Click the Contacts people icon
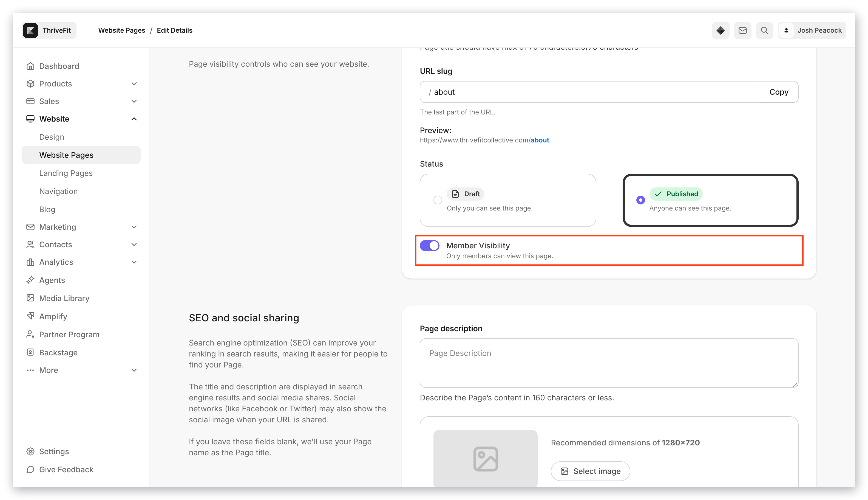The width and height of the screenshot is (868, 500). point(30,244)
